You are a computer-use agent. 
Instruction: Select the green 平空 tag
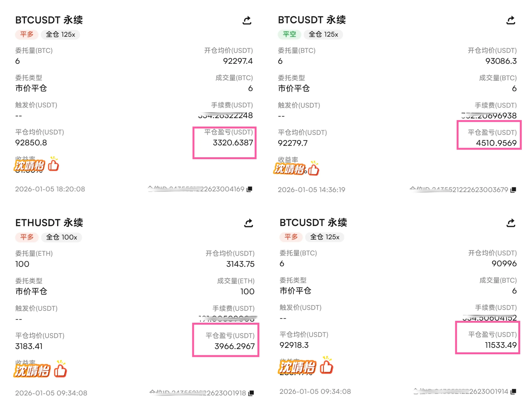click(x=289, y=34)
